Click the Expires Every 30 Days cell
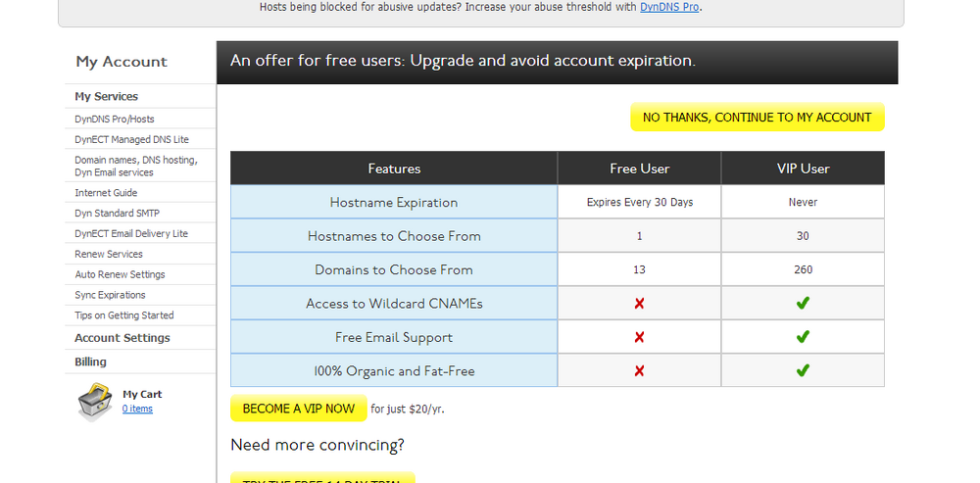980x483 pixels. click(x=639, y=203)
